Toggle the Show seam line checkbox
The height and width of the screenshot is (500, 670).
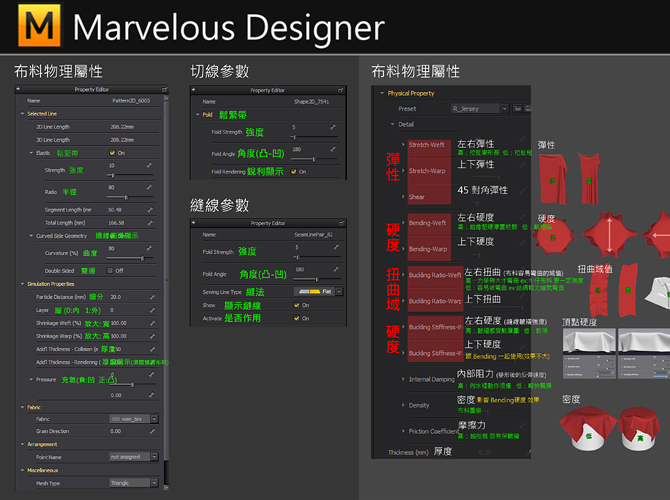(x=296, y=305)
